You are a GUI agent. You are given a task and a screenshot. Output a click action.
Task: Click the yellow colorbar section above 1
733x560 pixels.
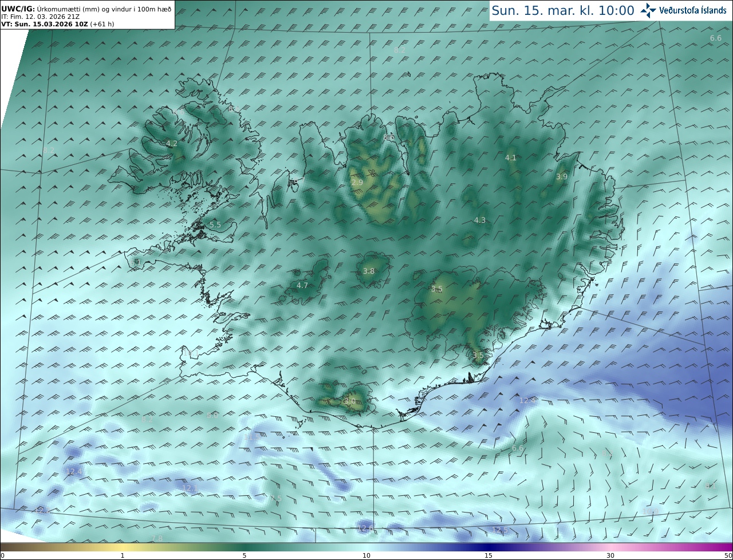(123, 547)
